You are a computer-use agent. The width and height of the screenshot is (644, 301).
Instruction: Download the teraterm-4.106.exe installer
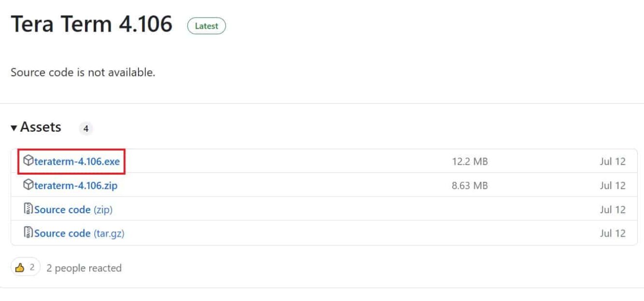77,161
